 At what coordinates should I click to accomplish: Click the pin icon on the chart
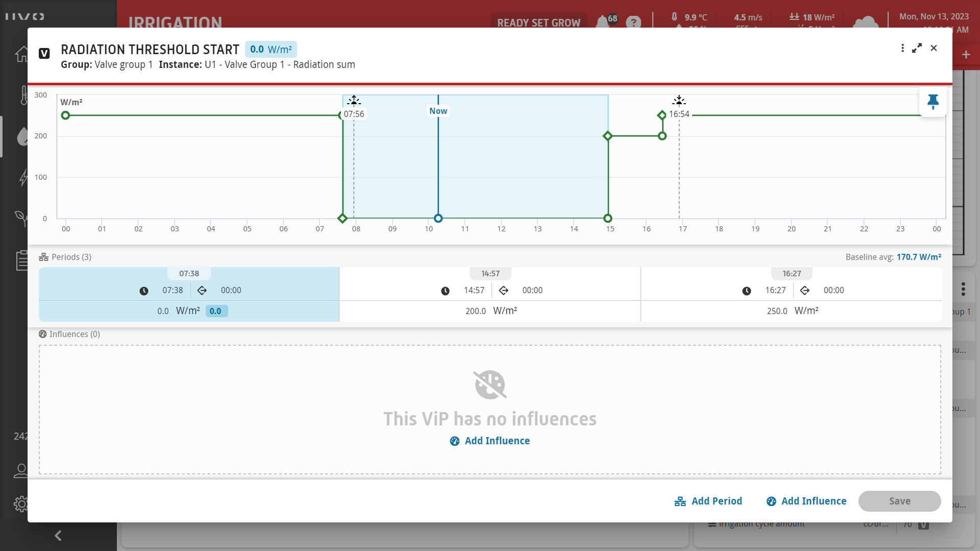pos(933,102)
